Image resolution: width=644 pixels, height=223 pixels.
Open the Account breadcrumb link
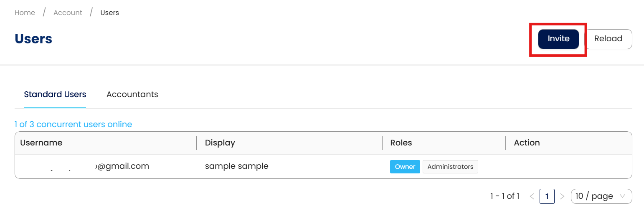point(68,13)
